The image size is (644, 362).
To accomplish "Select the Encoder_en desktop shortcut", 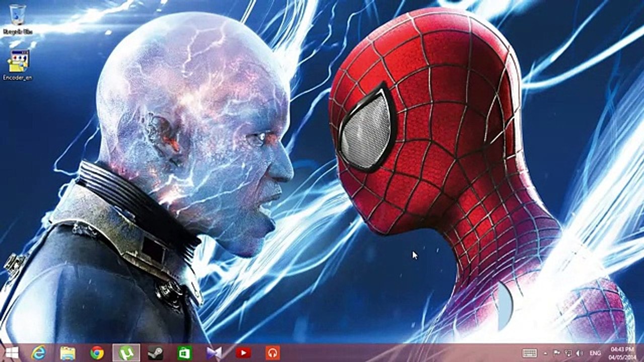I will [18, 65].
